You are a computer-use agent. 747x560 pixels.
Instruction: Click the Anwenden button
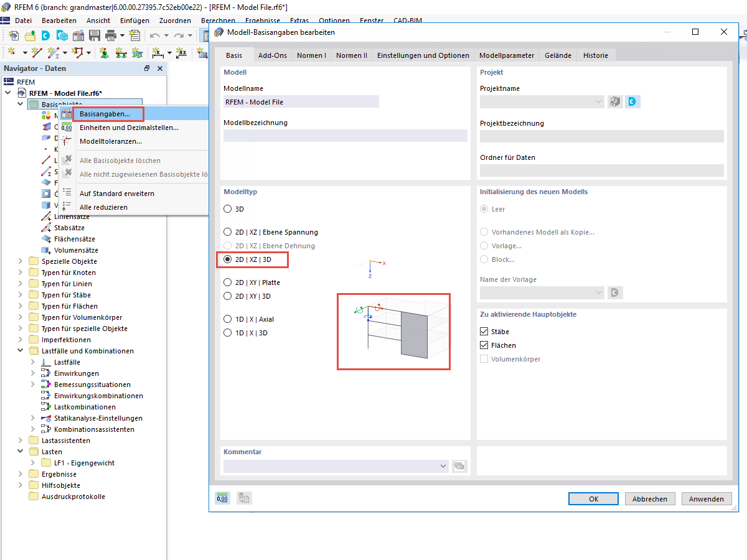click(x=707, y=498)
